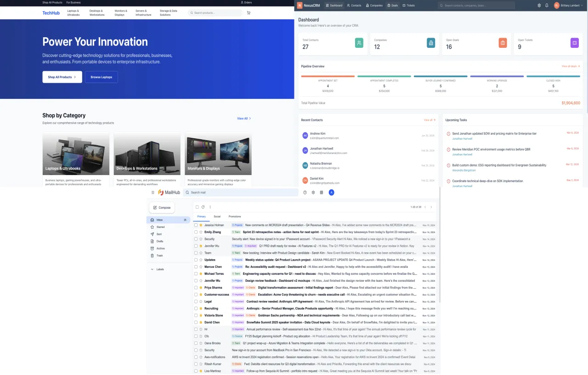The width and height of the screenshot is (588, 375).
Task: Go to Companies in NexusCRM nav
Action: (x=374, y=6)
